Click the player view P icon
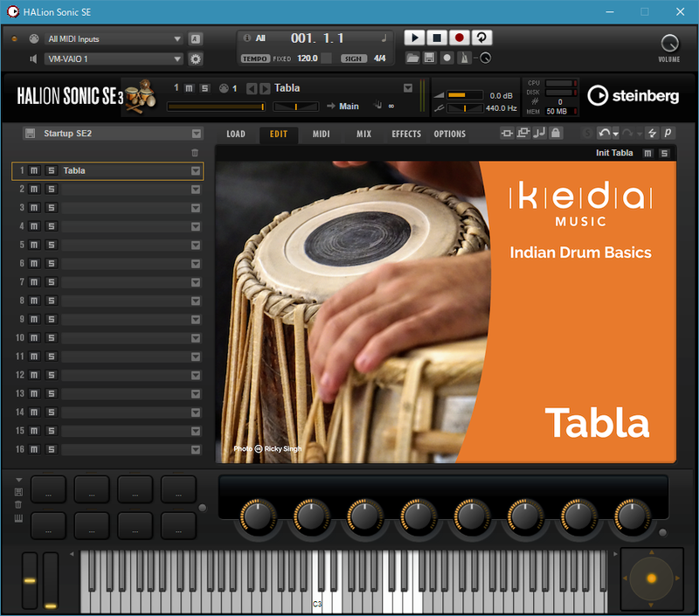 coord(668,133)
